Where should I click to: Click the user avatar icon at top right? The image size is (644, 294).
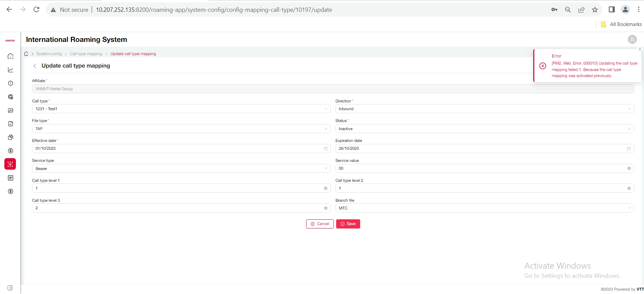pyautogui.click(x=632, y=40)
